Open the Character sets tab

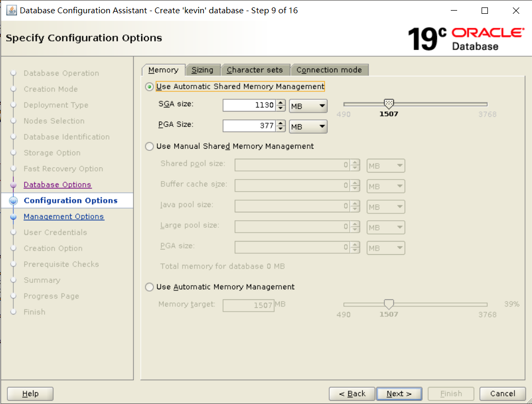[x=255, y=70]
